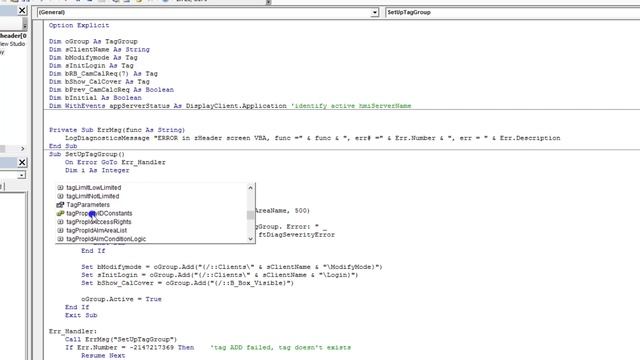This screenshot has width=640, height=360.
Task: Click the 'Set bModifymode = oGroup.Add' line
Action: (232, 267)
